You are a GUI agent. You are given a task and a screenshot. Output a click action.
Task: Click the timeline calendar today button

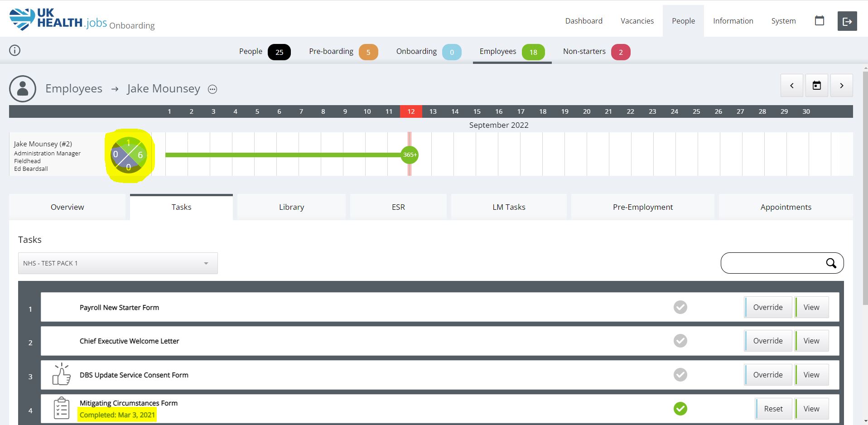816,86
